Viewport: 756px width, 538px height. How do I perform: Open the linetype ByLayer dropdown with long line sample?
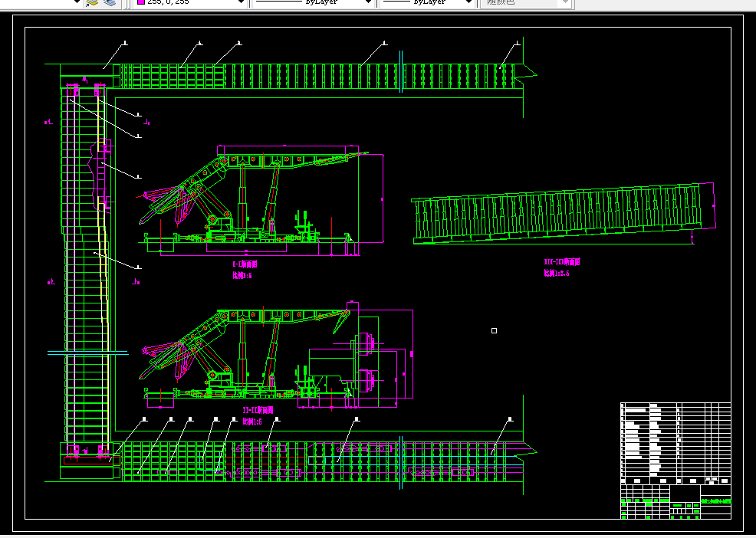coord(314,3)
